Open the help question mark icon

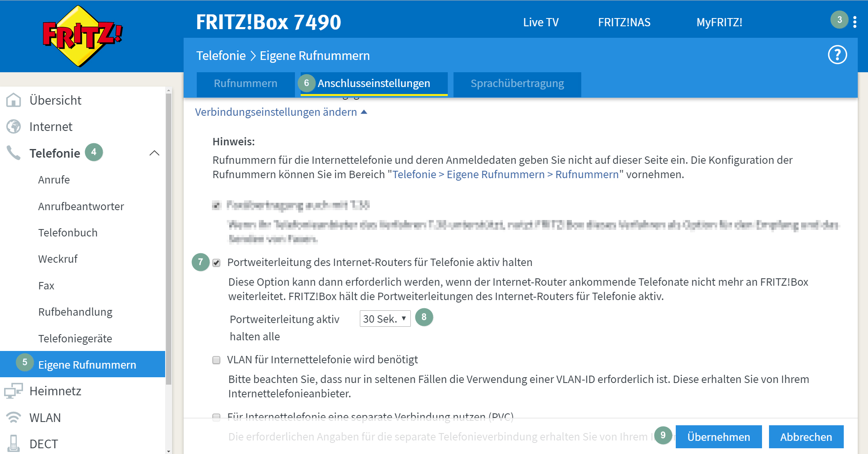pos(837,55)
